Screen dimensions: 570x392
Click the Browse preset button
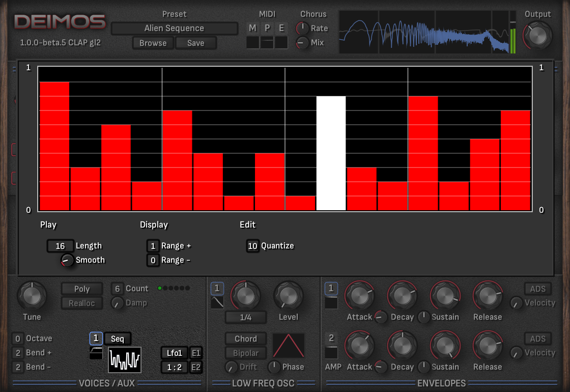[x=153, y=43]
